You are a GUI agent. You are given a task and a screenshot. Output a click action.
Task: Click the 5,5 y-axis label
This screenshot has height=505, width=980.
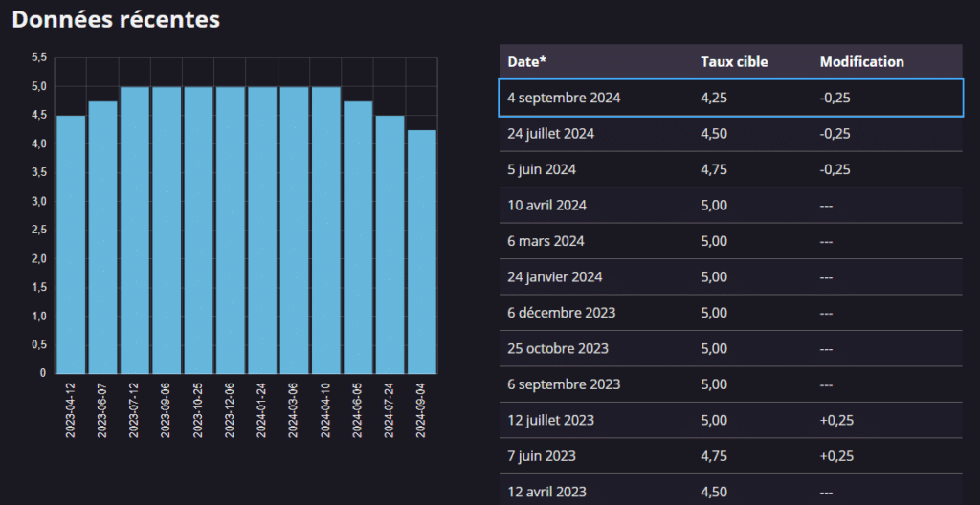click(38, 57)
